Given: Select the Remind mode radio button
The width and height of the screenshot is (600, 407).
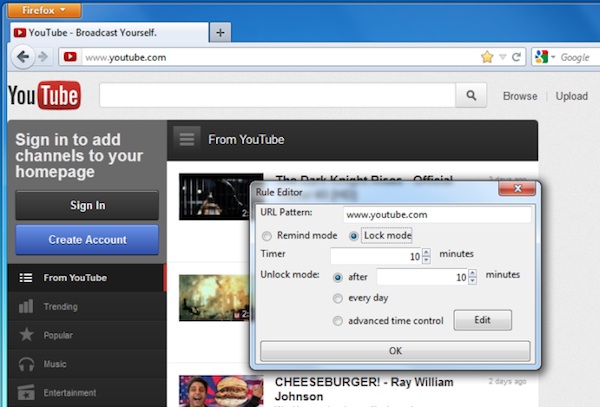Looking at the screenshot, I should [267, 236].
